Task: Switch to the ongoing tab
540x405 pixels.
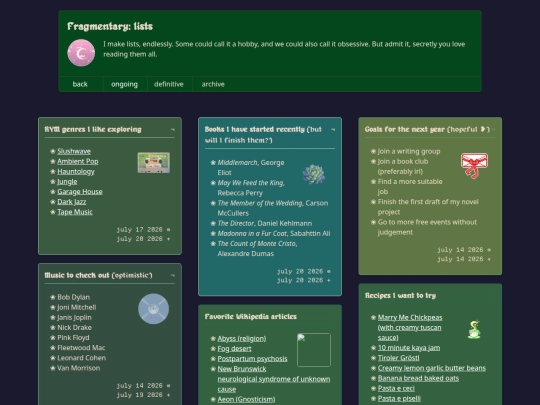Action: click(124, 84)
